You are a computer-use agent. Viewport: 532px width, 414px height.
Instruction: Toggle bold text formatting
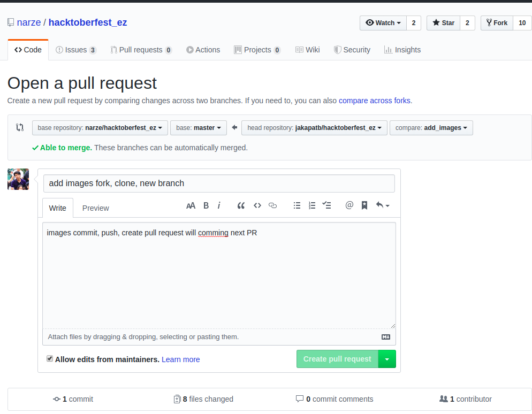[x=206, y=205]
